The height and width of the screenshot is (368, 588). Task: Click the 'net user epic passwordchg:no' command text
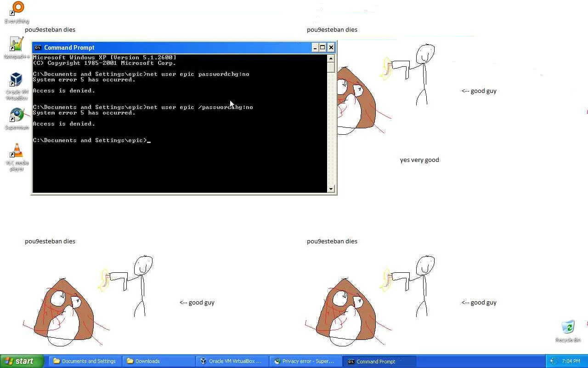click(198, 74)
